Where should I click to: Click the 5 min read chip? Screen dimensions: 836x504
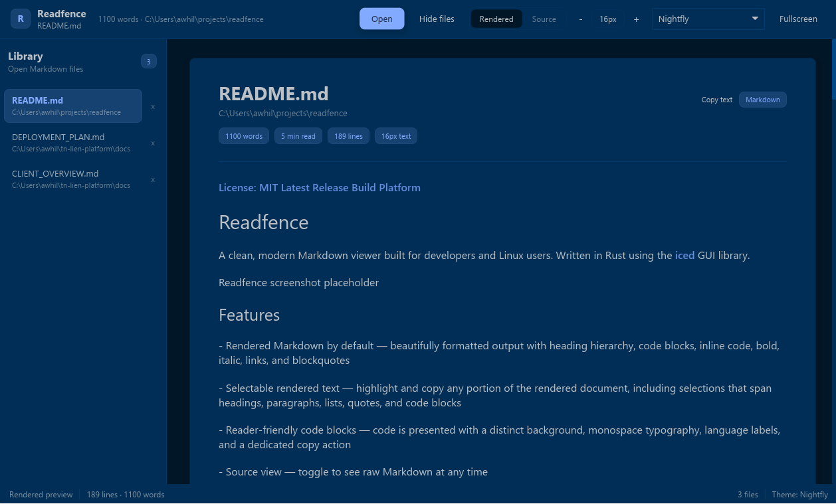click(298, 136)
